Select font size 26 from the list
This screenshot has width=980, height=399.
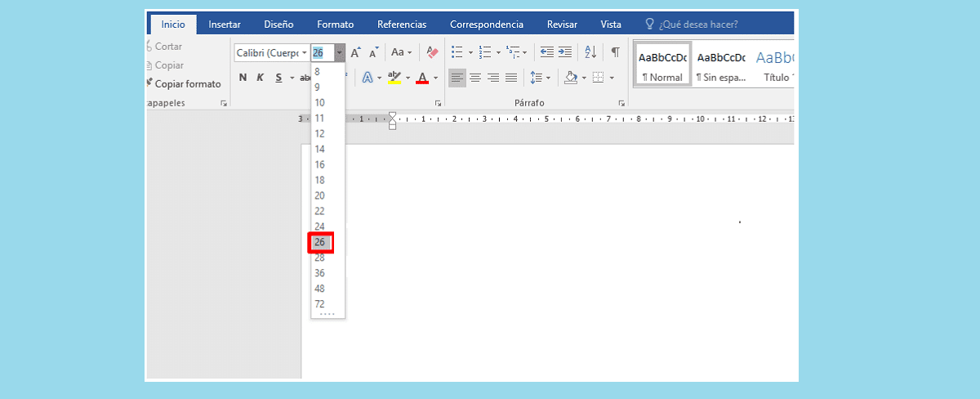320,242
